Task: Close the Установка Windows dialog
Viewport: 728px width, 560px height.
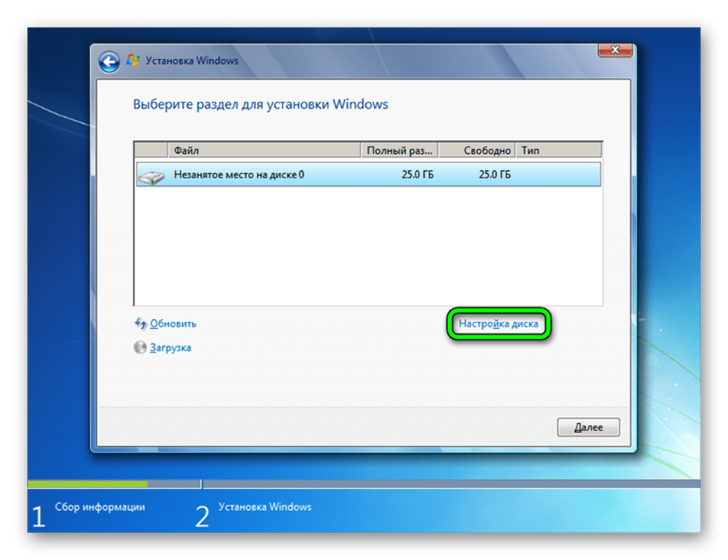Action: [x=615, y=50]
